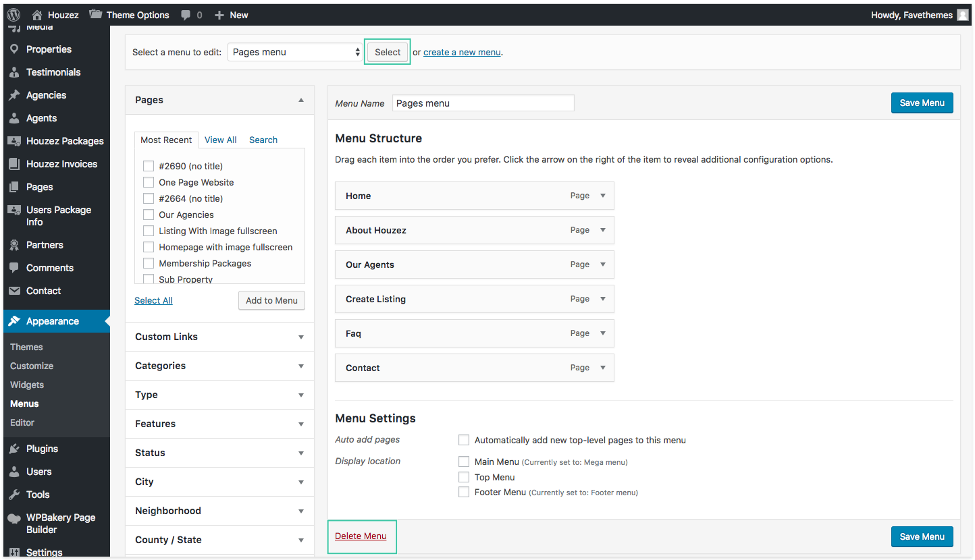Click the Houzez Invoices icon in sidebar
This screenshot has height=560, width=975.
(14, 164)
